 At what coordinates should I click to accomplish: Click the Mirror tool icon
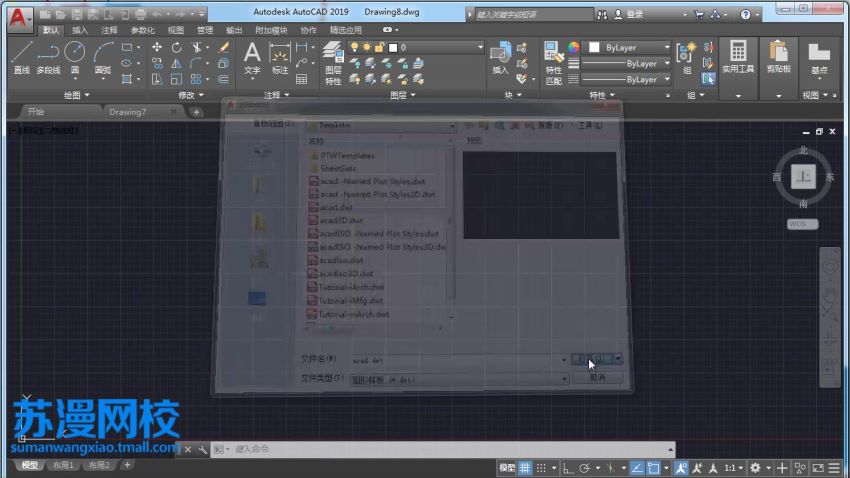pyautogui.click(x=176, y=63)
